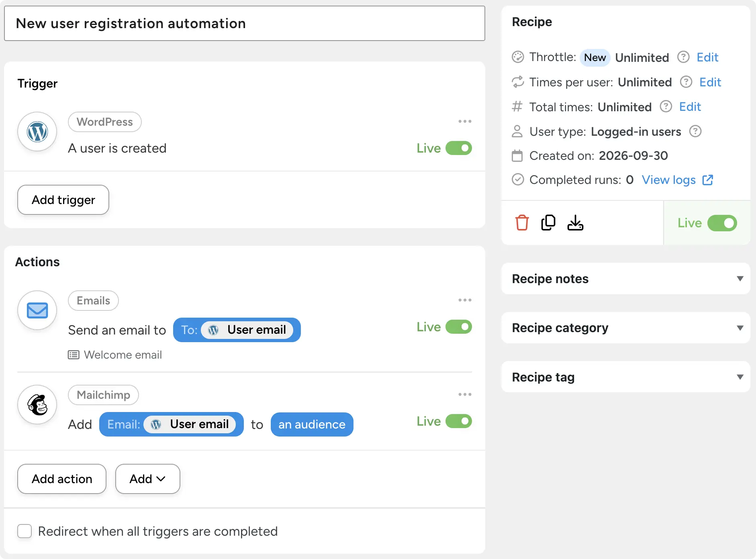
Task: Check Redirect when all triggers are completed
Action: [25, 531]
